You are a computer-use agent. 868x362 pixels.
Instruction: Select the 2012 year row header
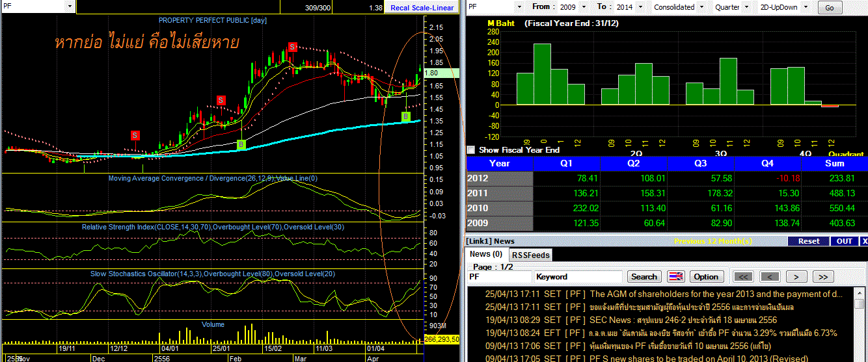499,178
